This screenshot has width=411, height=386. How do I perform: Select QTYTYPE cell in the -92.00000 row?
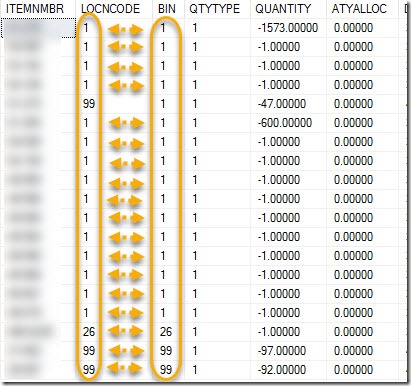pos(195,370)
